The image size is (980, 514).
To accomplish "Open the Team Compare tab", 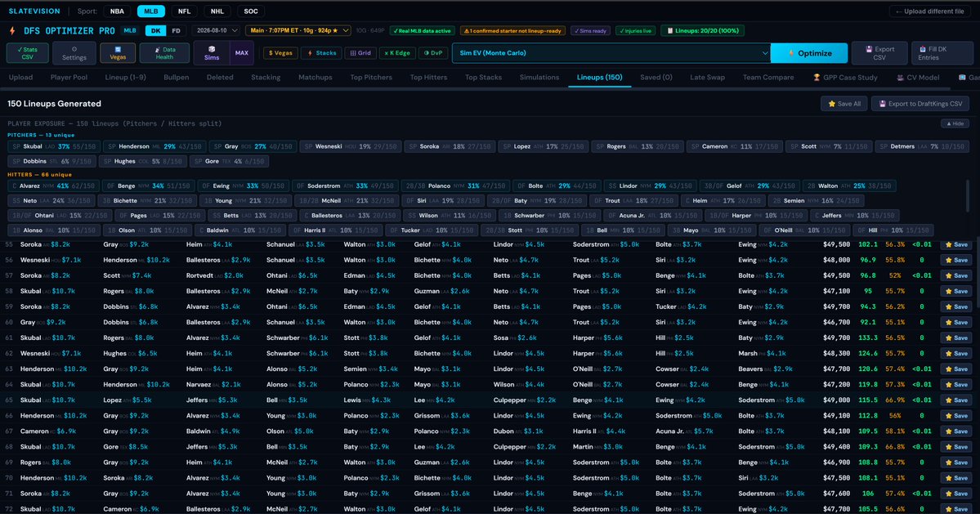I will click(768, 78).
